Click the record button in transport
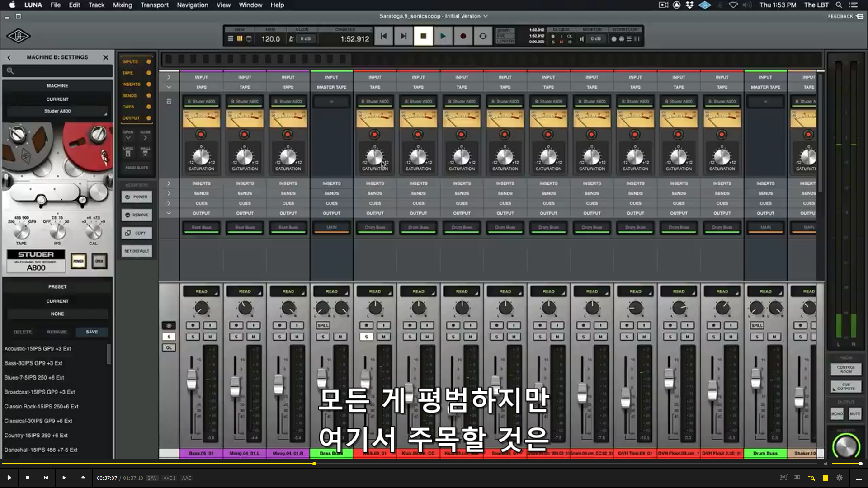 463,36
